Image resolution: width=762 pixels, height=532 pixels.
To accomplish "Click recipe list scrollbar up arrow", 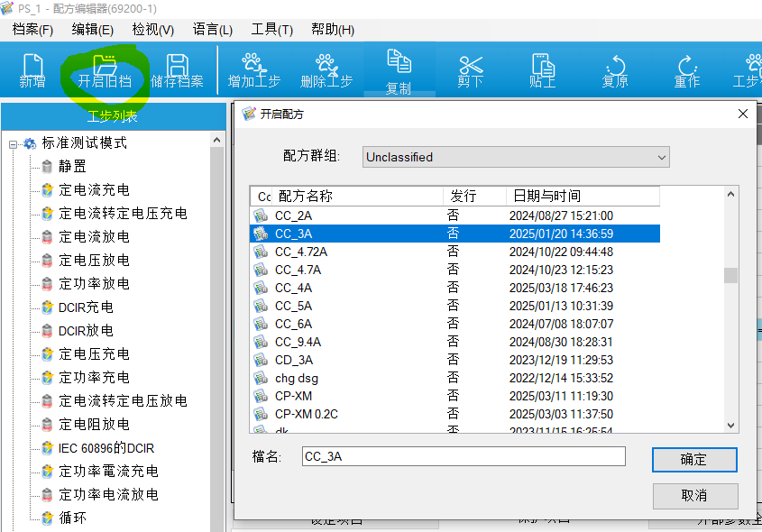I will [730, 195].
